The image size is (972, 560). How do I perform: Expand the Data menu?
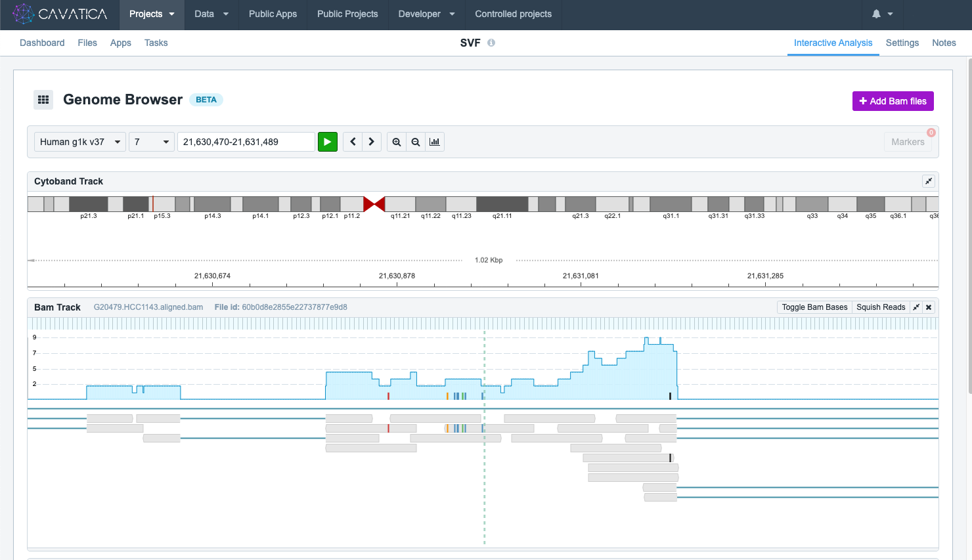(211, 14)
